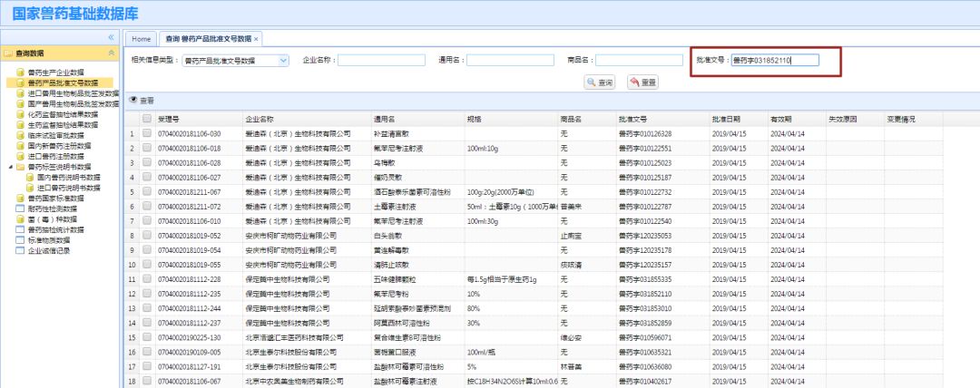Open 兽药生产企业数据 in sidebar

(55, 72)
